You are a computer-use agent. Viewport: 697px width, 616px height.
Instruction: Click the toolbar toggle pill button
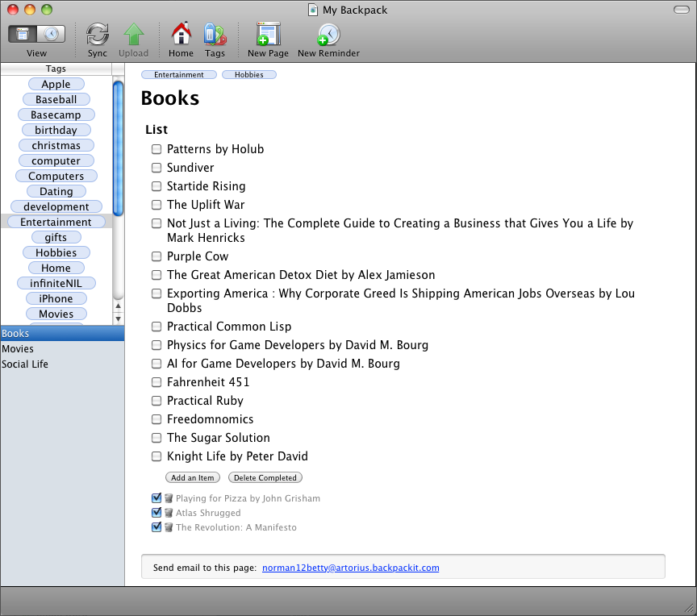pyautogui.click(x=682, y=10)
